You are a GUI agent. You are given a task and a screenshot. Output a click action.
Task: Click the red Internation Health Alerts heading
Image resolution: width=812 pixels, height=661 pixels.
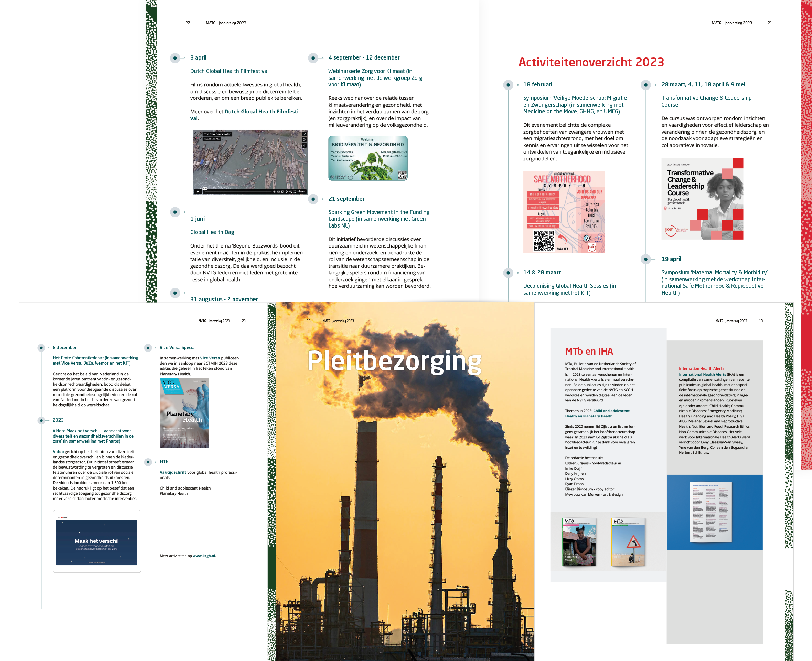point(702,369)
